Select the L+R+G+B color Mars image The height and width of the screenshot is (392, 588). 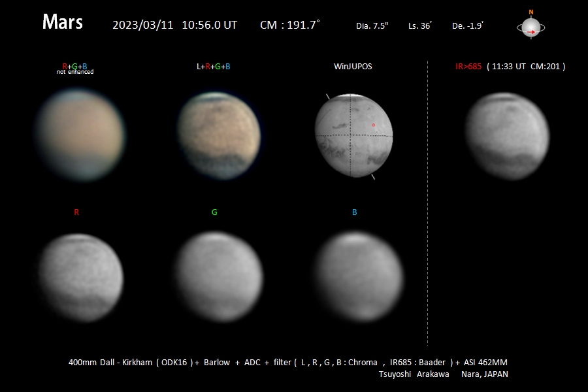(219, 135)
